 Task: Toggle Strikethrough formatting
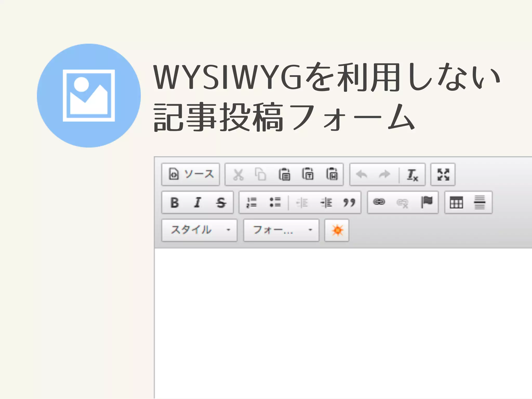tap(221, 202)
